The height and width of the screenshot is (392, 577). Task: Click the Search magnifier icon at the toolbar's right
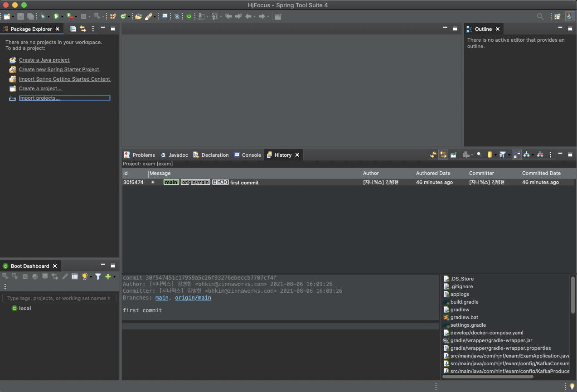(x=540, y=16)
